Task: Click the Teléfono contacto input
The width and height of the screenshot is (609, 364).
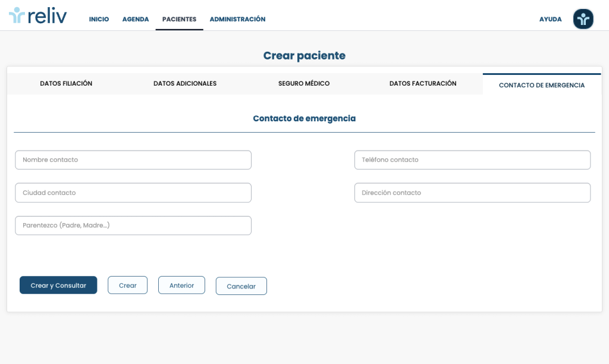Action: pyautogui.click(x=472, y=160)
